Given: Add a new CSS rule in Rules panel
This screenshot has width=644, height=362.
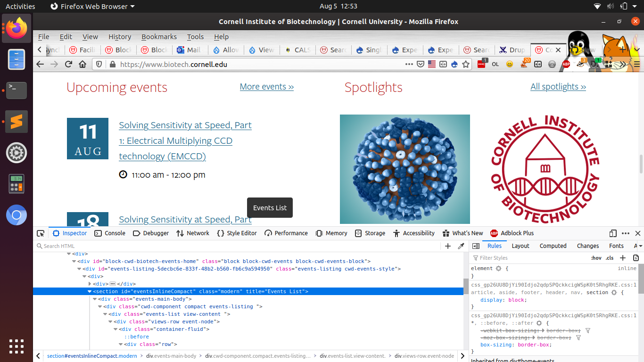Looking at the screenshot, I should [623, 258].
